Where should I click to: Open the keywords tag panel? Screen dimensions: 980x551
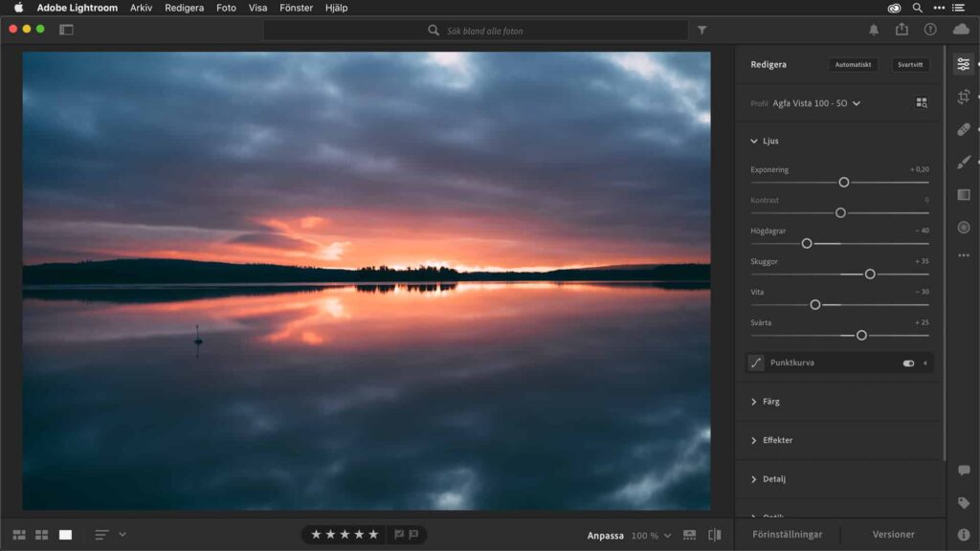click(x=964, y=503)
